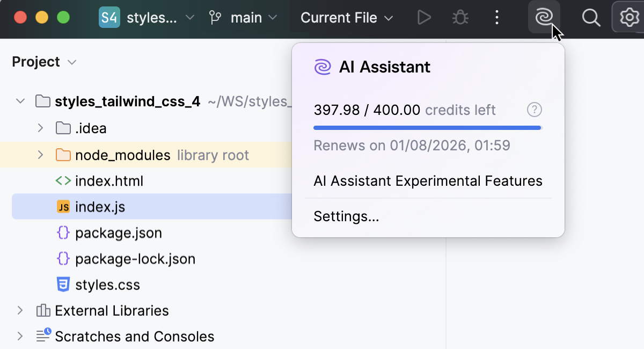
Task: Click the Run play button
Action: tap(425, 18)
